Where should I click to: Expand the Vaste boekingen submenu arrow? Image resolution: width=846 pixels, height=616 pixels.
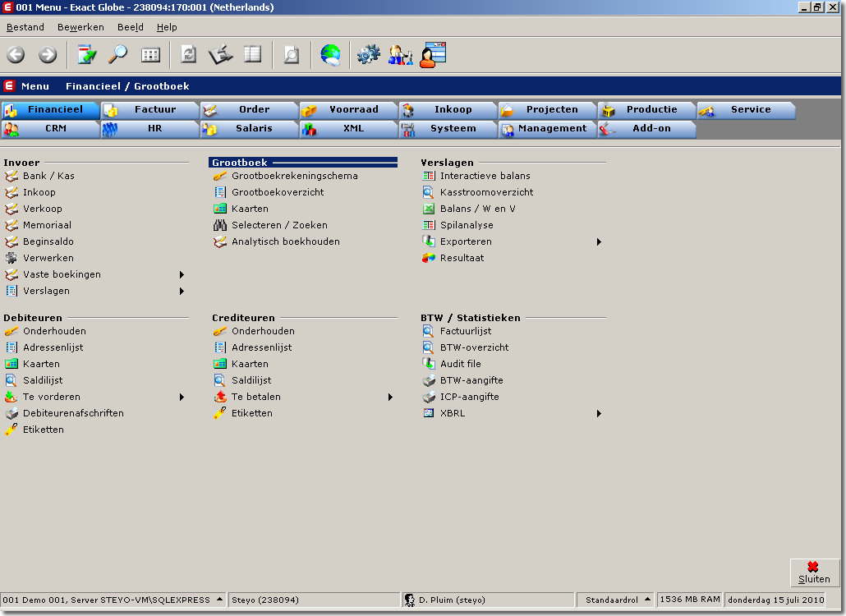(x=182, y=274)
